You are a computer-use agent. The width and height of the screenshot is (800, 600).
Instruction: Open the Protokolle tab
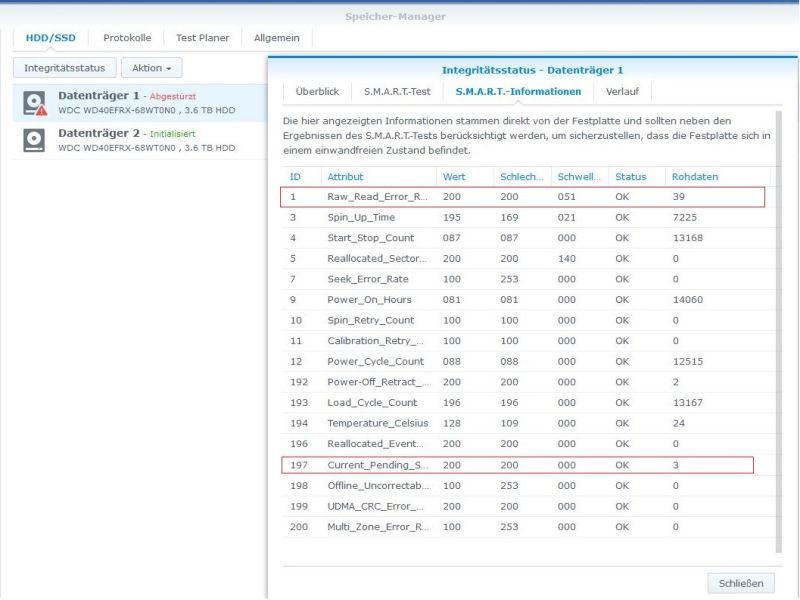(127, 38)
